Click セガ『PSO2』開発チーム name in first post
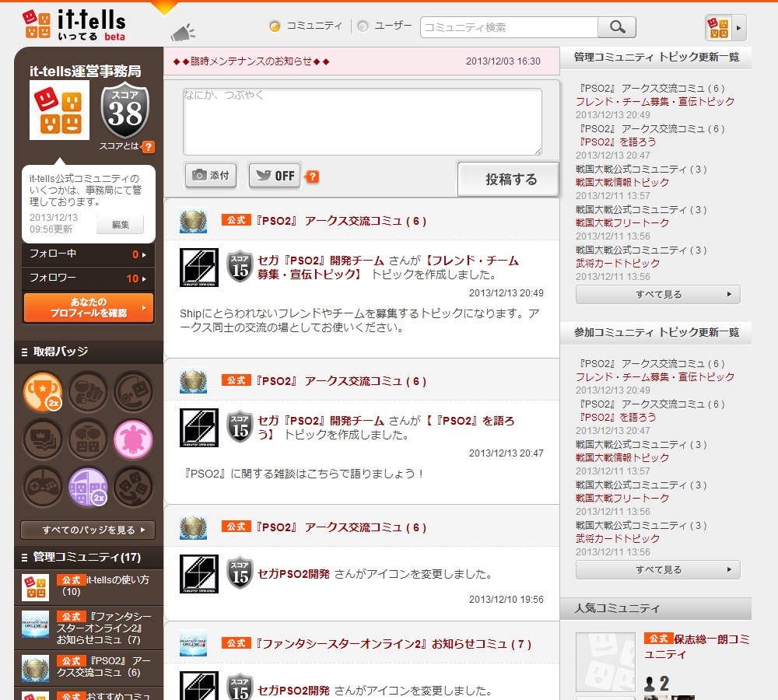 point(321,261)
